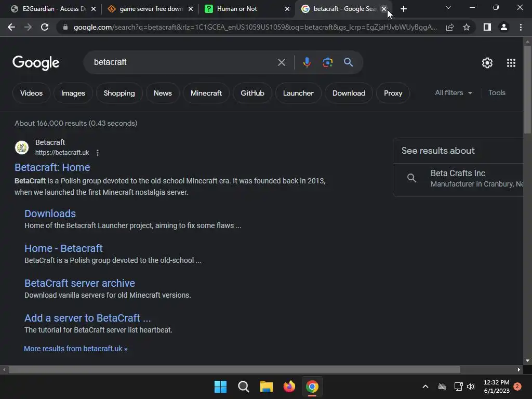Image resolution: width=532 pixels, height=399 pixels.
Task: Open the Downloads sitelink
Action: (50, 214)
